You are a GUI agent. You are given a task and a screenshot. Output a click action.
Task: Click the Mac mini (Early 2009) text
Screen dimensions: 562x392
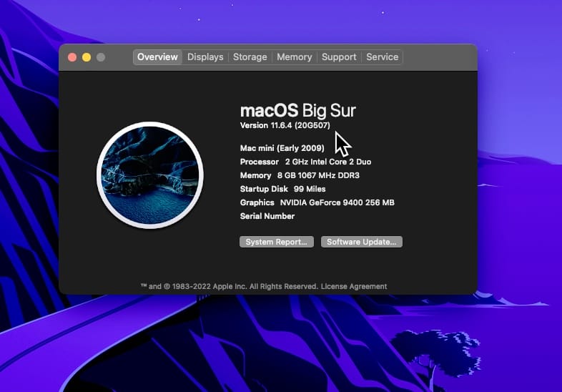pos(282,148)
